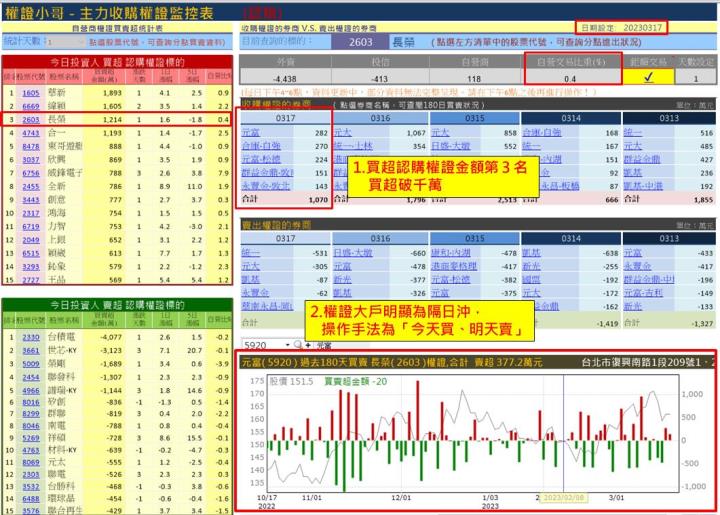Click broker 元富 in 0317 buy column
This screenshot has width=720, height=515.
coord(251,133)
